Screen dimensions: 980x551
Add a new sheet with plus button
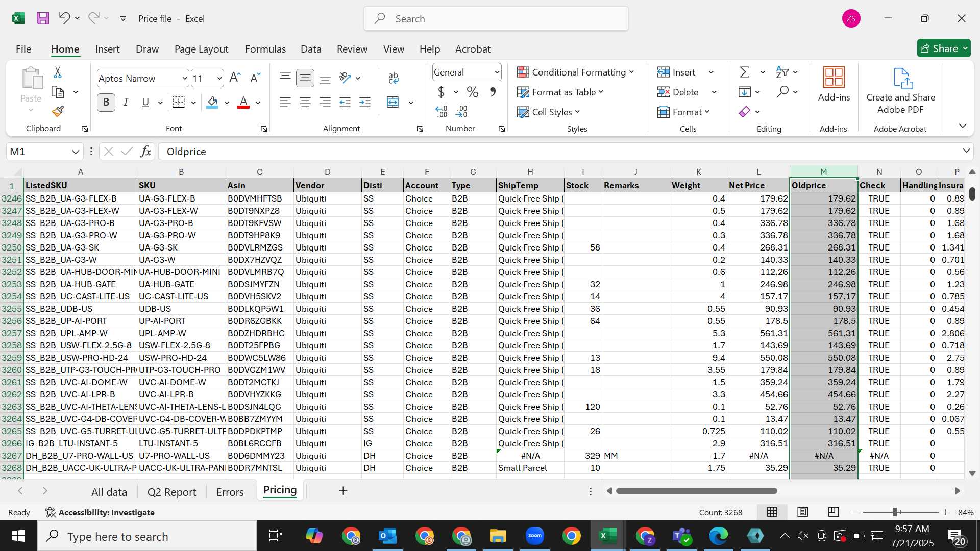tap(343, 491)
